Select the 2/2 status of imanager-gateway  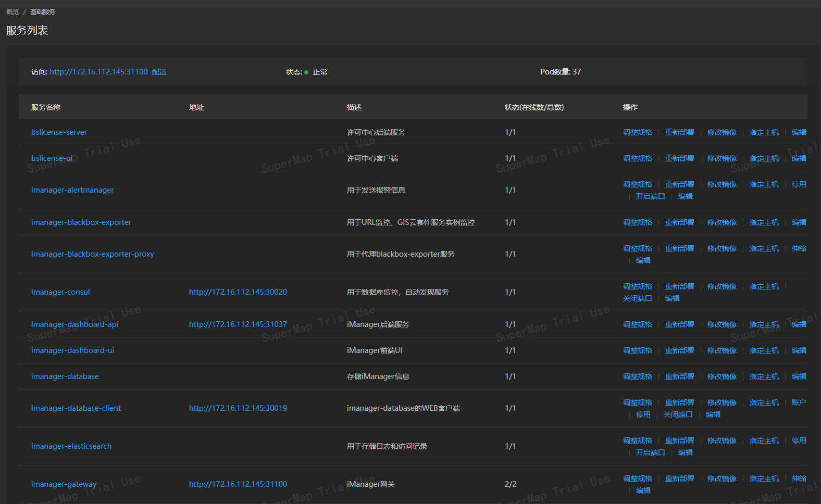click(511, 484)
